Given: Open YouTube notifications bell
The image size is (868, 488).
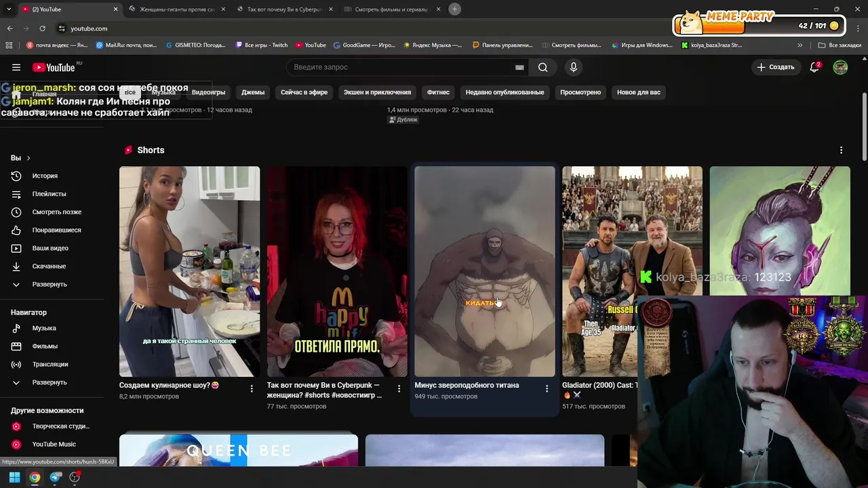Looking at the screenshot, I should click(815, 67).
